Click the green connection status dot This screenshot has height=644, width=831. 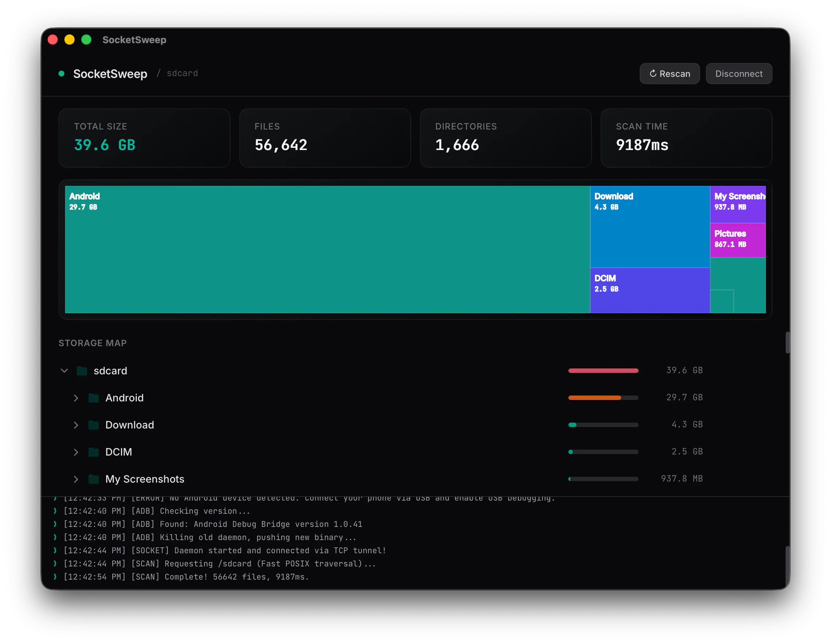(x=61, y=74)
